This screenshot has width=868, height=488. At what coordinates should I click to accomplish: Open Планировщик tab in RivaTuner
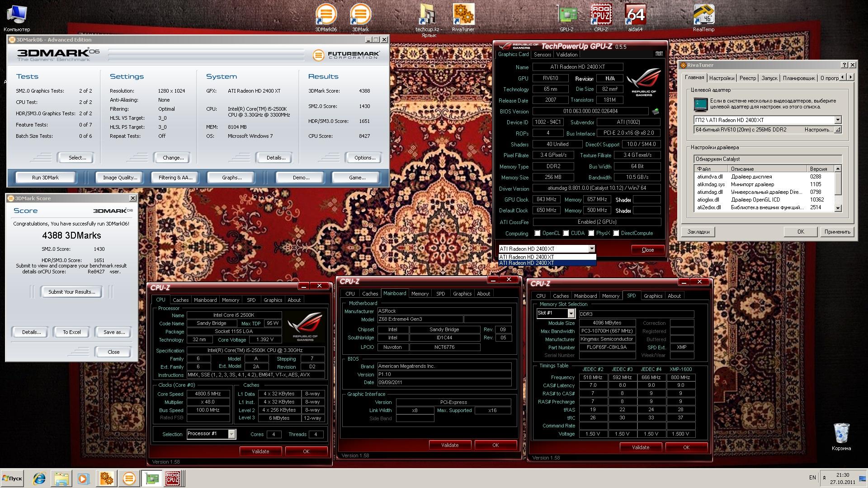798,78
